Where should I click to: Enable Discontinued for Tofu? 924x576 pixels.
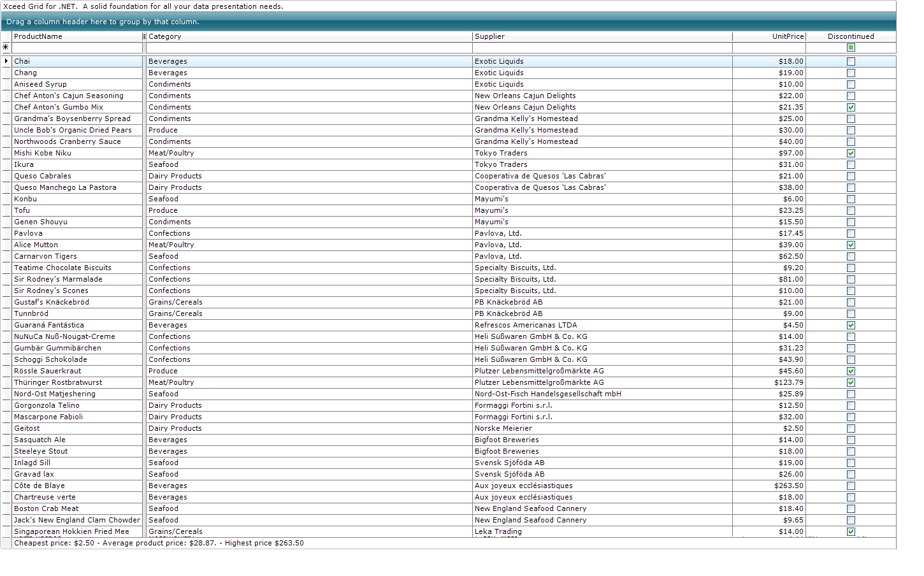(851, 210)
